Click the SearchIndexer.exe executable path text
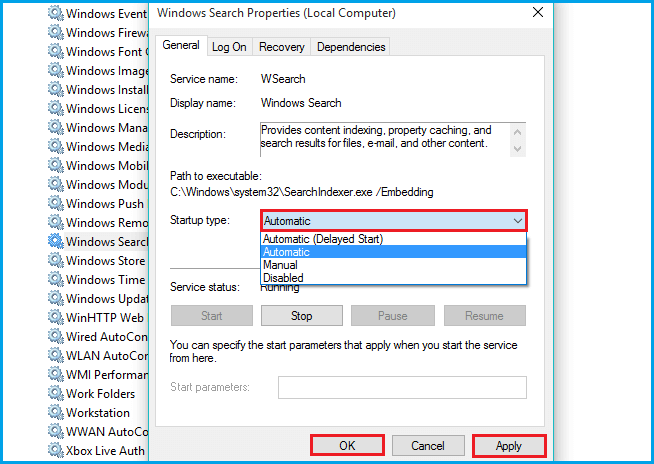The height and width of the screenshot is (464, 654). click(x=302, y=192)
